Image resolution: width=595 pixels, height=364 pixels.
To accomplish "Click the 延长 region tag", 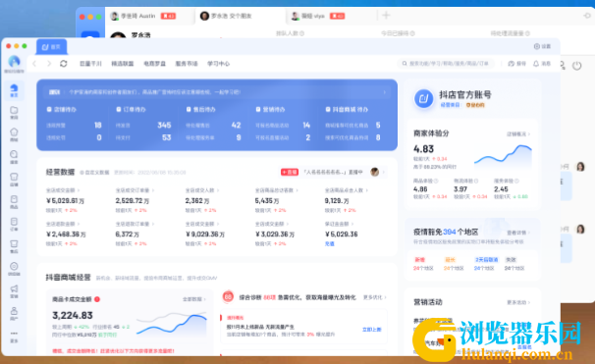I will (450, 260).
